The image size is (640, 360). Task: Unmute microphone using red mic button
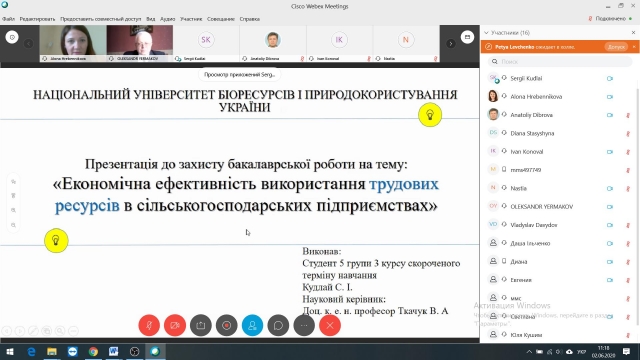pyautogui.click(x=149, y=325)
